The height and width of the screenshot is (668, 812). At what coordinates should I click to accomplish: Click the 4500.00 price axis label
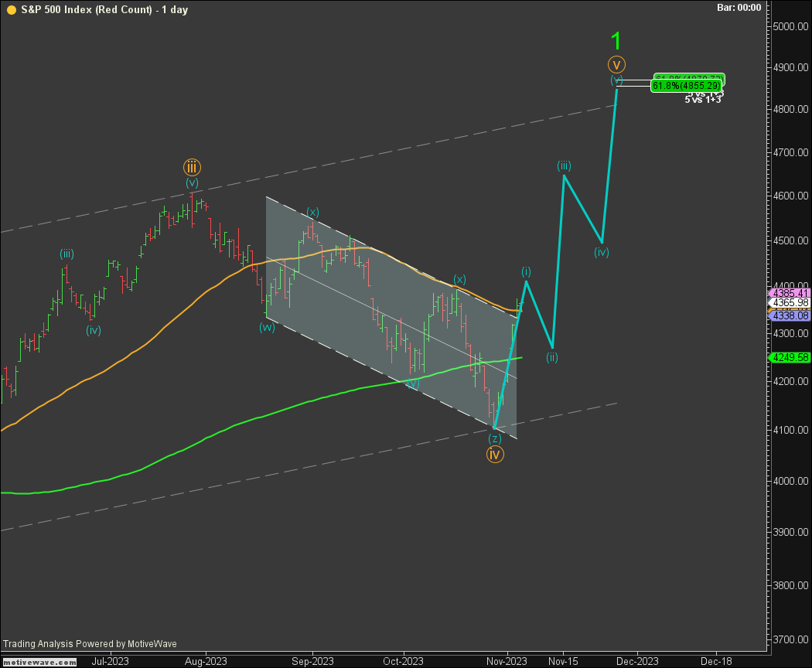pos(791,240)
